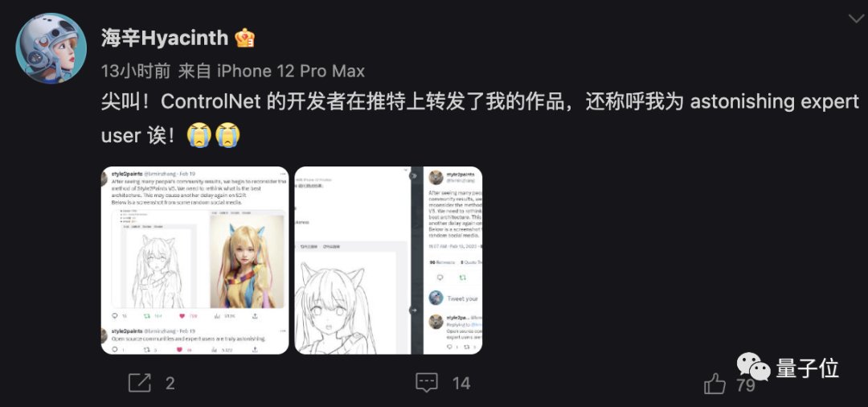This screenshot has height=407, width=868.
Task: Click the crown membership badge icon
Action: coord(244,39)
